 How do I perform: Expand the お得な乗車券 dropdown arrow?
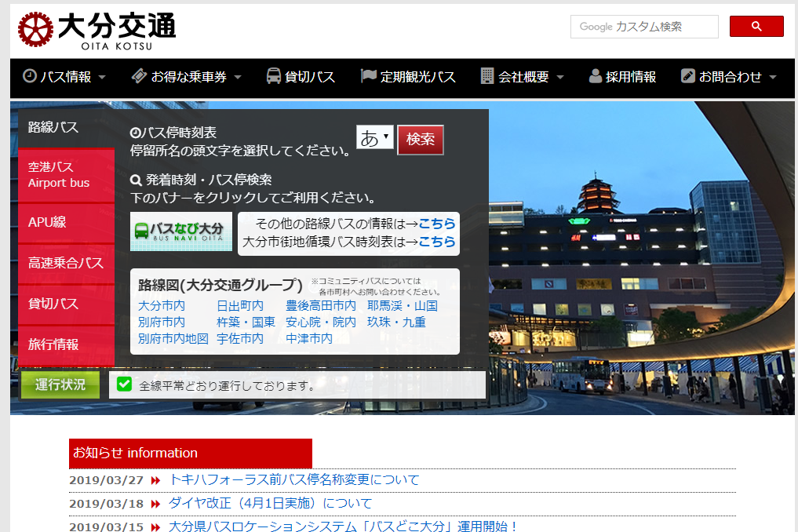tap(238, 78)
